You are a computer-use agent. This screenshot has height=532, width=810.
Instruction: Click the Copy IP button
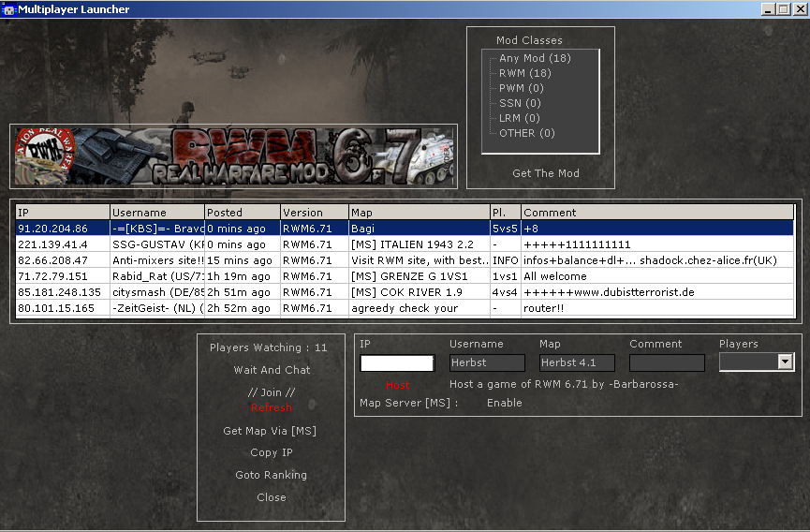pyautogui.click(x=272, y=452)
